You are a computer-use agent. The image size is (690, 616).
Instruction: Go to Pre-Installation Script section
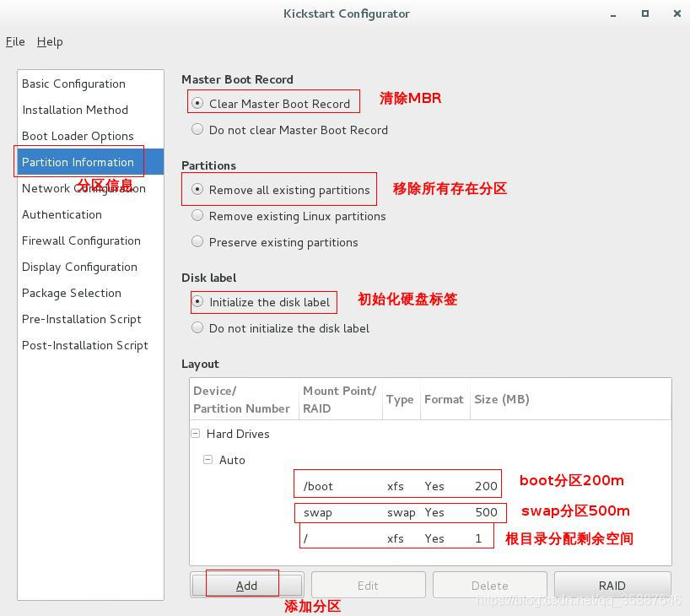click(x=90, y=319)
